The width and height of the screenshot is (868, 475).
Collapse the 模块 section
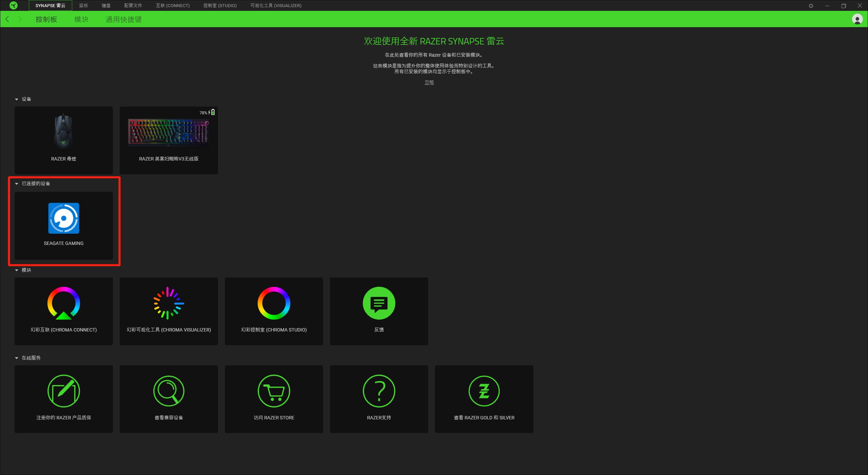pos(17,270)
